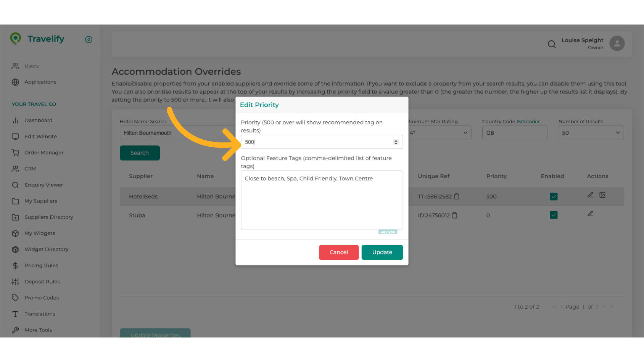Click edit pencil icon for Stuba row
Viewport: 644px width, 362px height.
coord(590,214)
